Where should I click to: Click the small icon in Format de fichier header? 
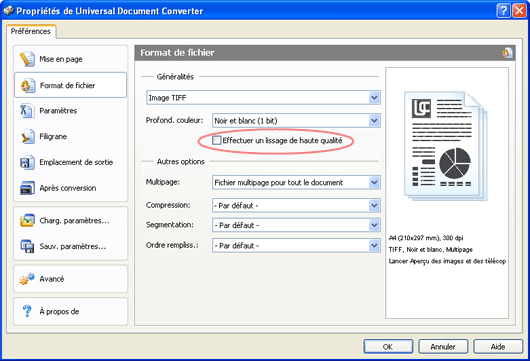(507, 53)
